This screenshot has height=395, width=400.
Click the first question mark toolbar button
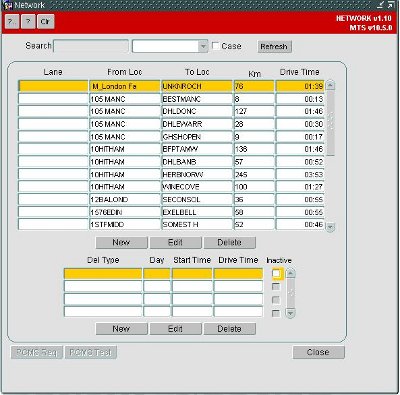coord(12,22)
